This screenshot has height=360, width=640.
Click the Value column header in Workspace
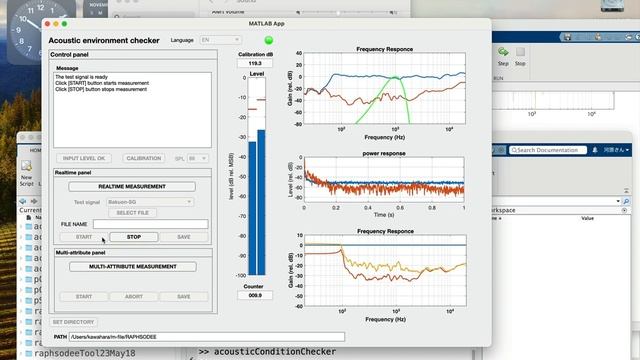pos(587,218)
